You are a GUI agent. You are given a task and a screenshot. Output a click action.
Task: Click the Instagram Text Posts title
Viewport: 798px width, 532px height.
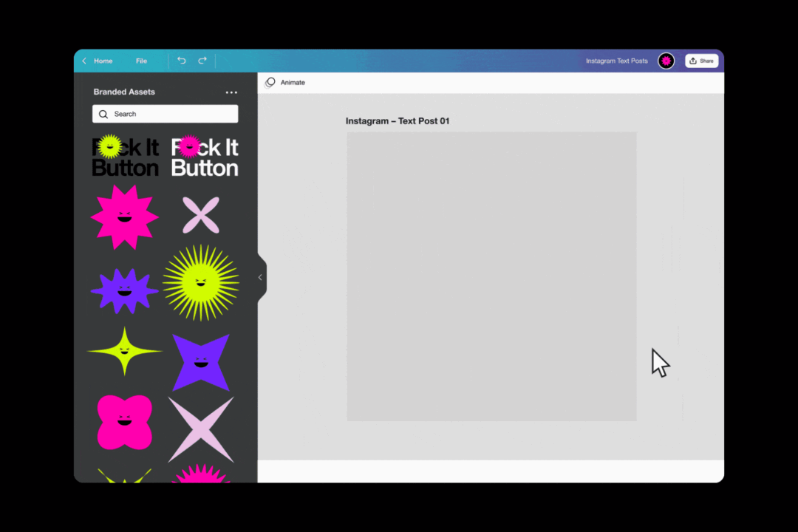pos(617,61)
